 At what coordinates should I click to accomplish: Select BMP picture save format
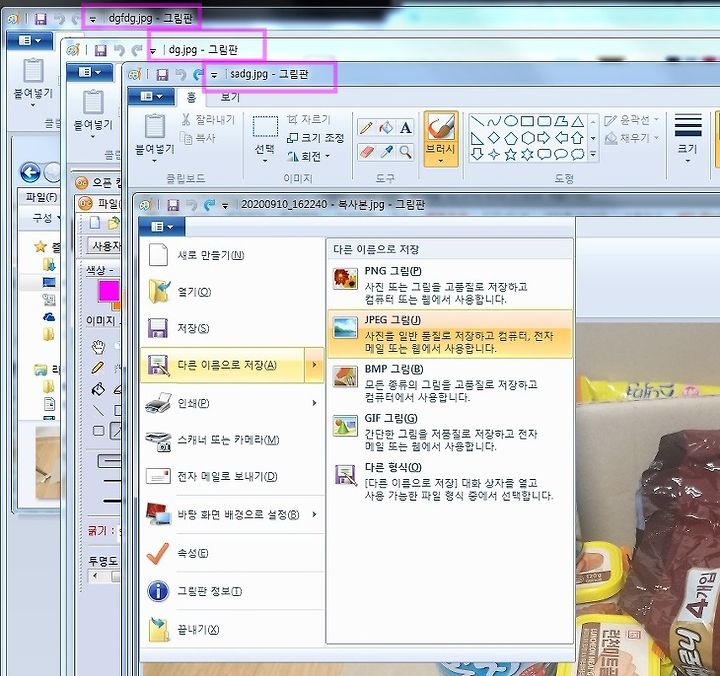pyautogui.click(x=450, y=383)
